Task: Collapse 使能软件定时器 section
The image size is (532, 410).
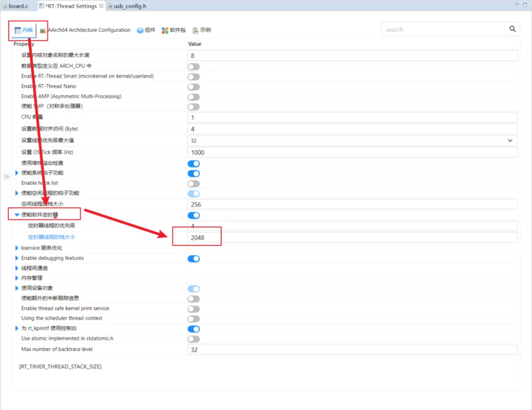Action: [17, 215]
